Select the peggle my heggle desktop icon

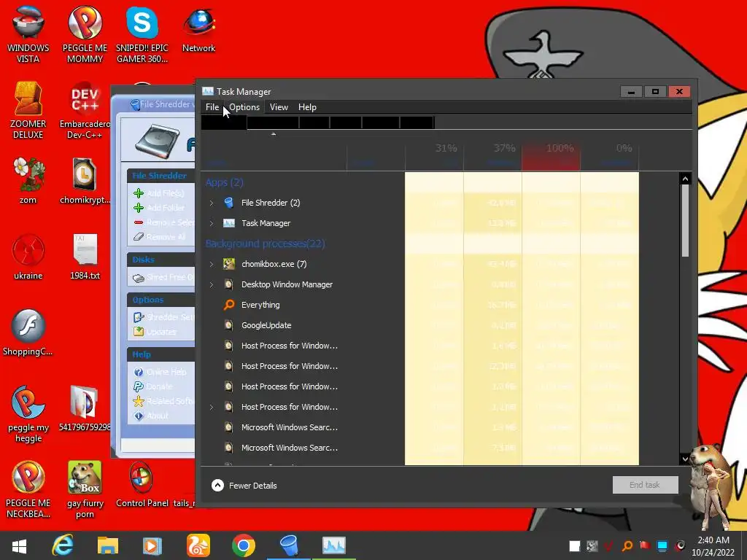click(x=28, y=413)
